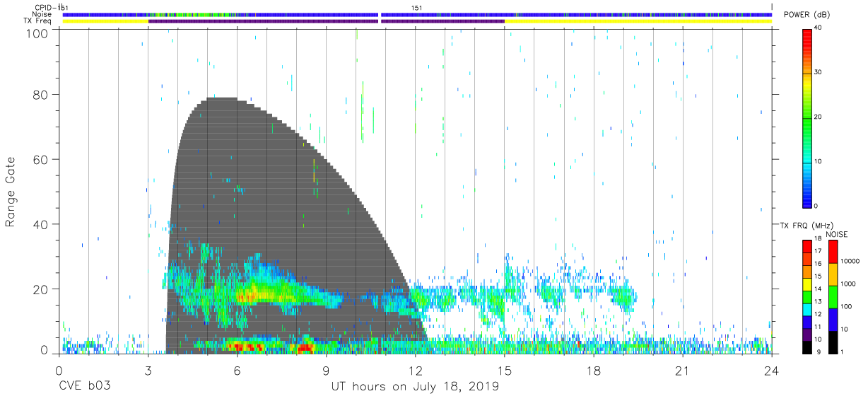Click the 12 label on TX FRQ scale
Screen dimensions: 868x401
coord(819,314)
